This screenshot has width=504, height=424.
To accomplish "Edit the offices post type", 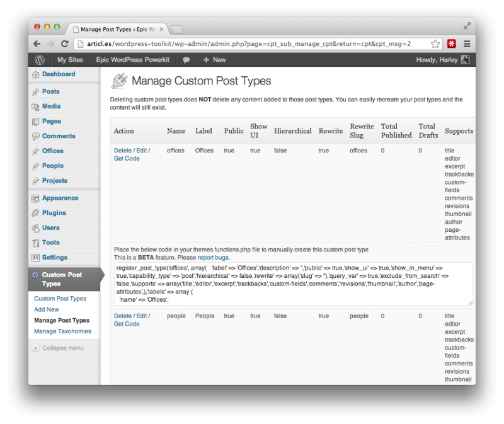I will coord(141,151).
